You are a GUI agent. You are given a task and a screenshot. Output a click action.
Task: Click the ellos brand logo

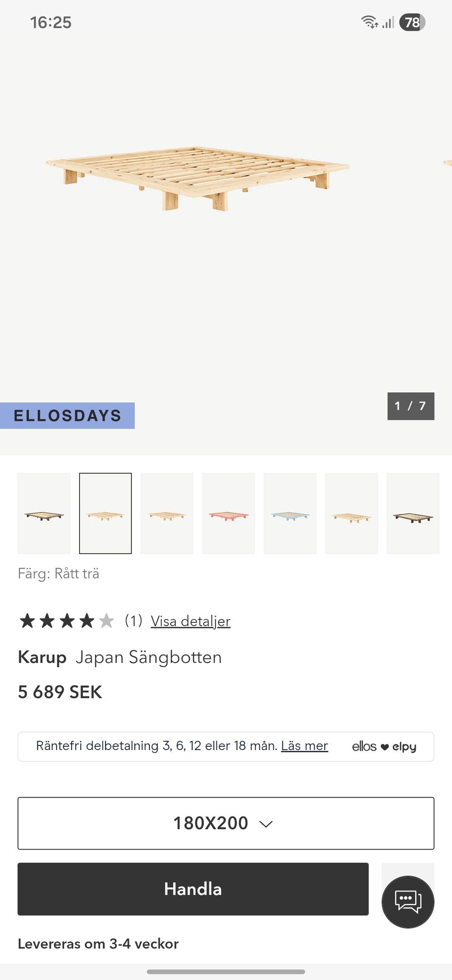point(364,746)
